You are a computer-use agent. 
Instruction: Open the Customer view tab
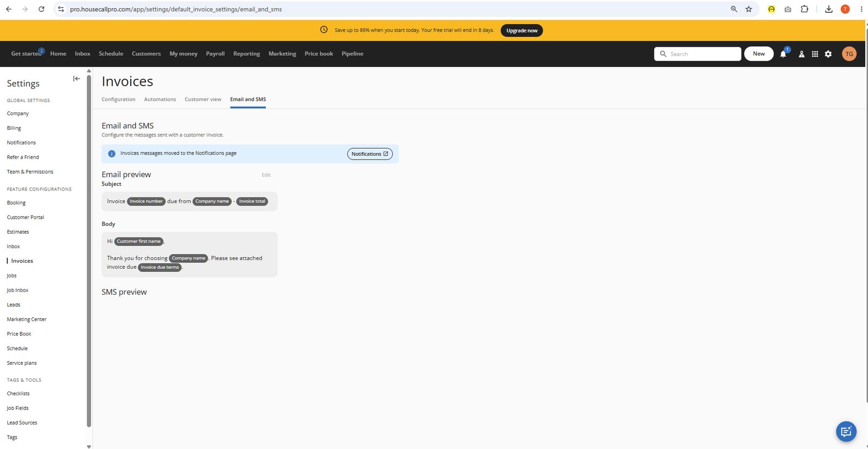tap(203, 99)
